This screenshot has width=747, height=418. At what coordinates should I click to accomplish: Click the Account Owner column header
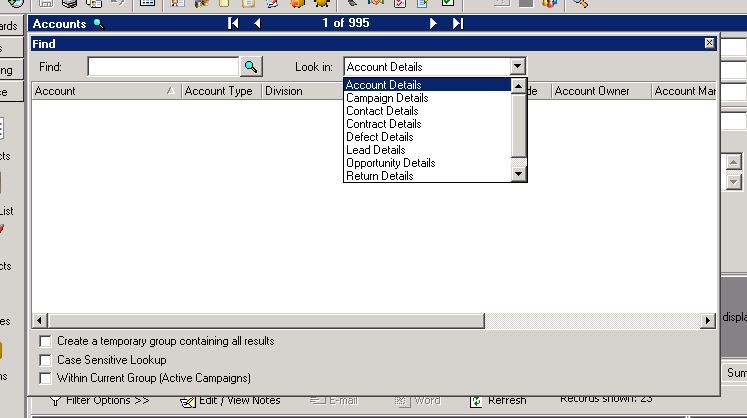point(592,91)
